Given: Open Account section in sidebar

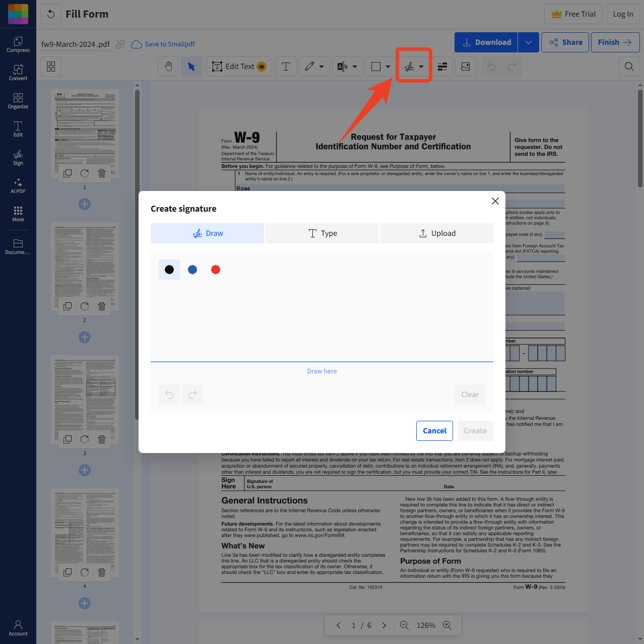Looking at the screenshot, I should pos(18,628).
